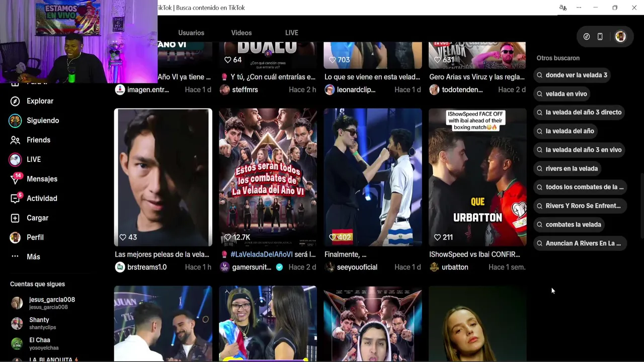This screenshot has width=644, height=362.
Task: Click the translate icon in title bar
Action: tap(563, 8)
